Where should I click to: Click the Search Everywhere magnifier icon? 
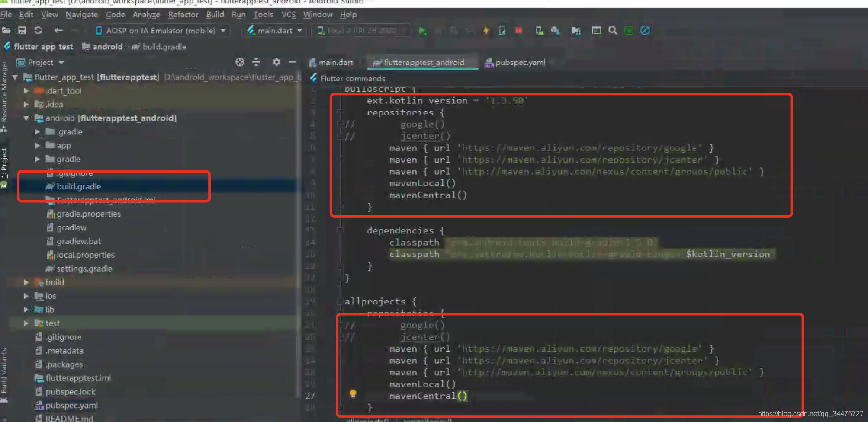coord(613,31)
